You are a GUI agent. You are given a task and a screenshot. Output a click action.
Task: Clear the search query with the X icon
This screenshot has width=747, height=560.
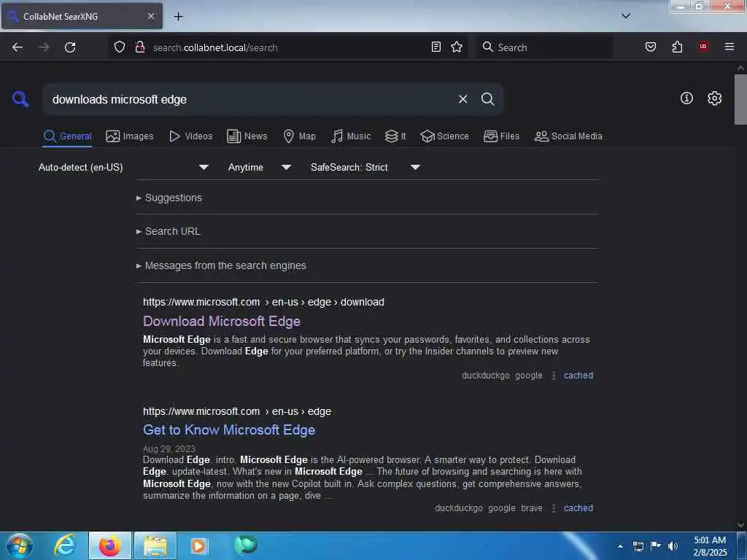462,99
